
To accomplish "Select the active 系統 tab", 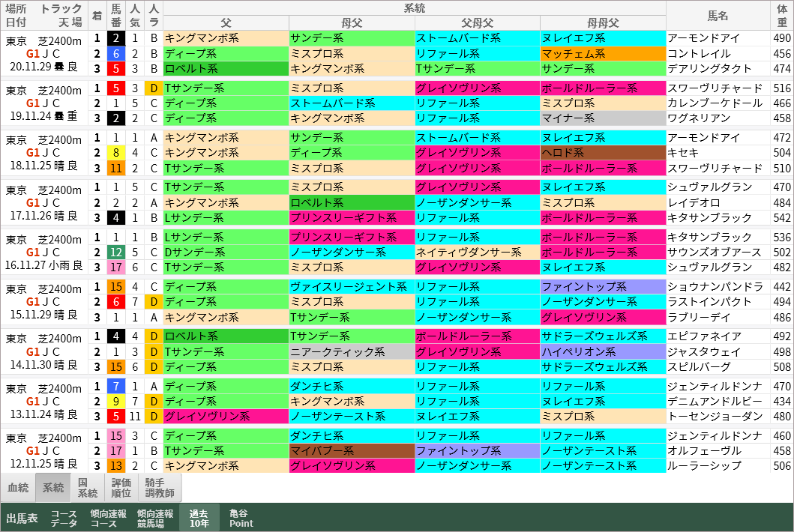I will tap(51, 487).
